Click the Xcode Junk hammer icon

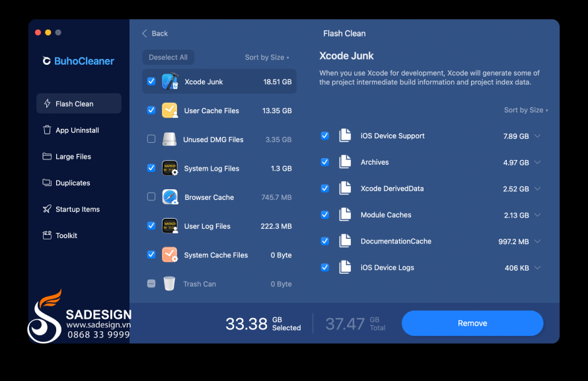click(x=170, y=81)
